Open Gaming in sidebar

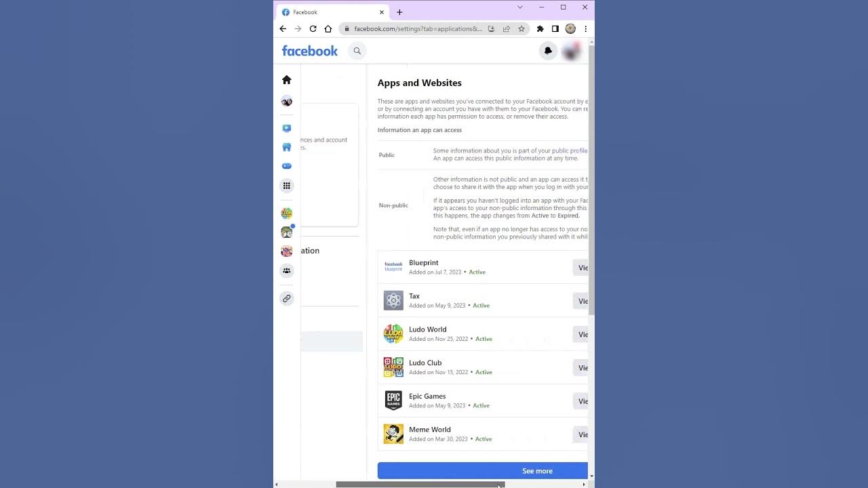point(287,166)
